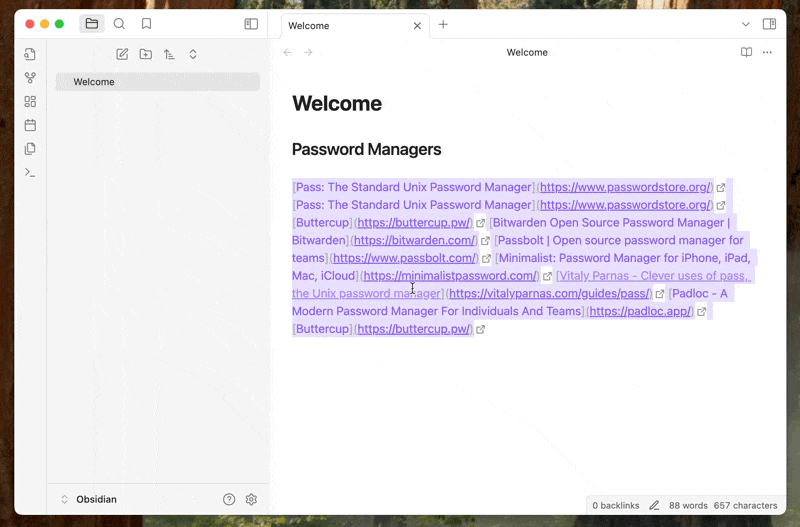Open the file explorer folder icon
This screenshot has height=527, width=800.
(x=92, y=24)
